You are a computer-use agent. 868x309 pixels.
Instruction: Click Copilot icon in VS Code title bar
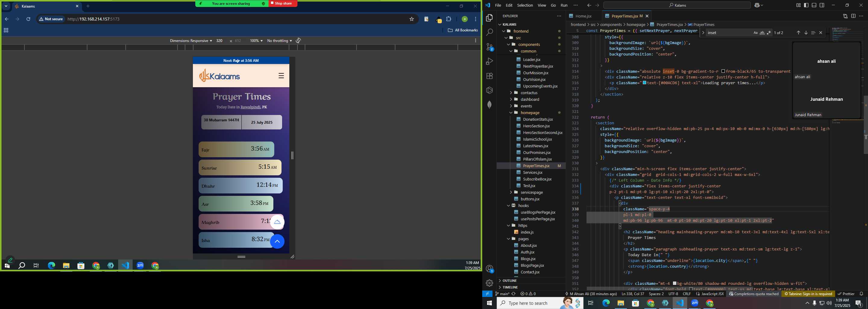coord(757,5)
